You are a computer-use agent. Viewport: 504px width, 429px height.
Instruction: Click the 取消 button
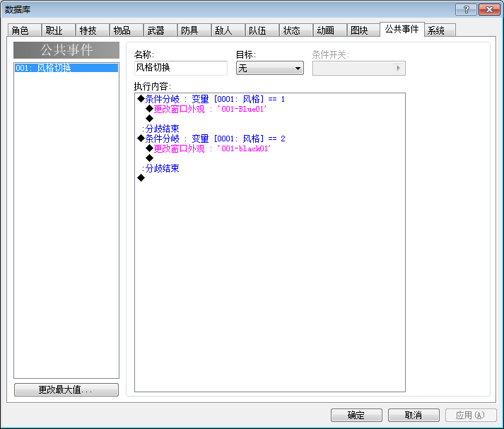click(x=414, y=415)
